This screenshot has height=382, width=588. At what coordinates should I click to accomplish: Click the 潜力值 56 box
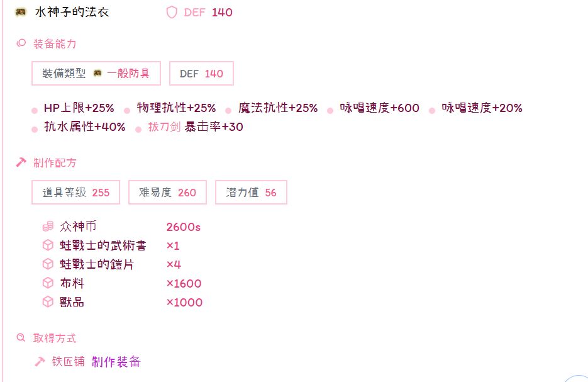[251, 193]
